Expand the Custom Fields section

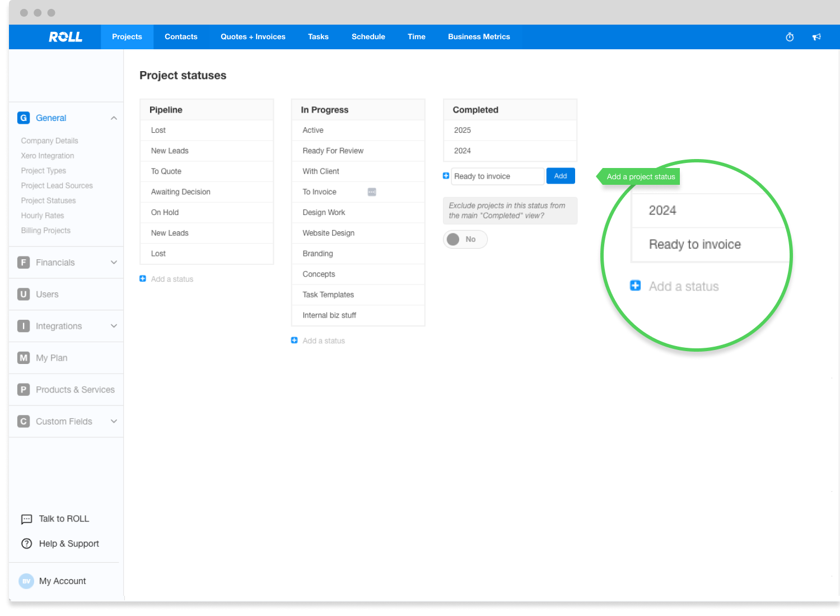(114, 422)
